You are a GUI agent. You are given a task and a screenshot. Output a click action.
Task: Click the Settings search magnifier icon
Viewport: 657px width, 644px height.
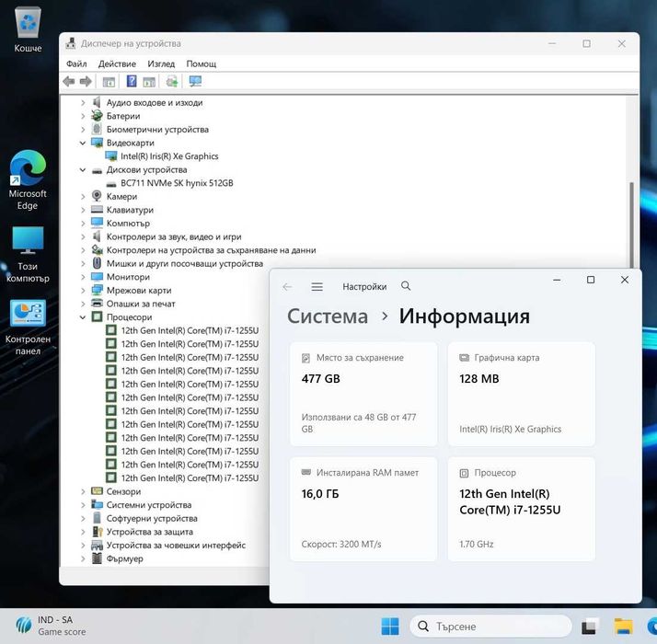point(406,286)
